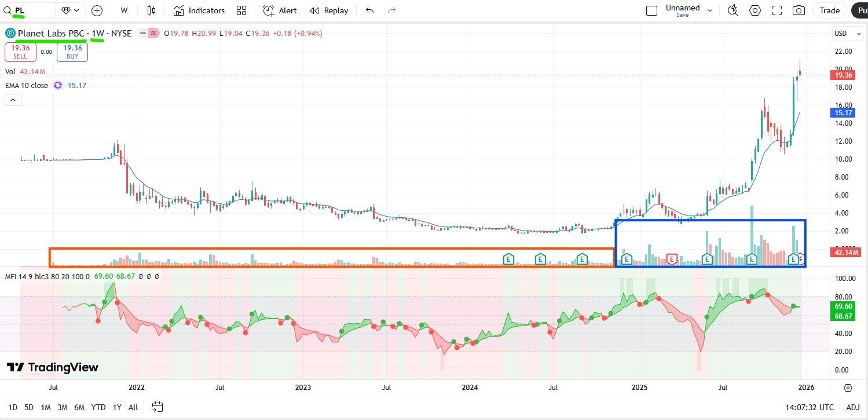Enter fullscreen mode

777,10
